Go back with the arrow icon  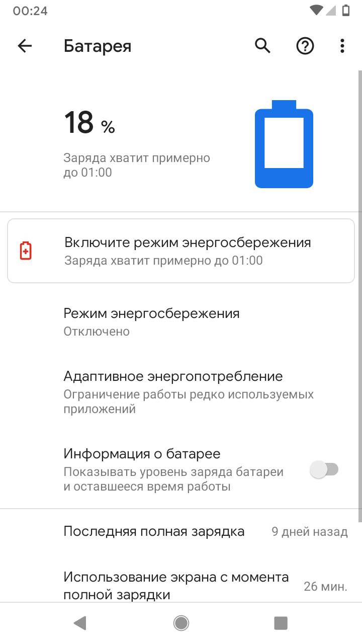point(25,46)
